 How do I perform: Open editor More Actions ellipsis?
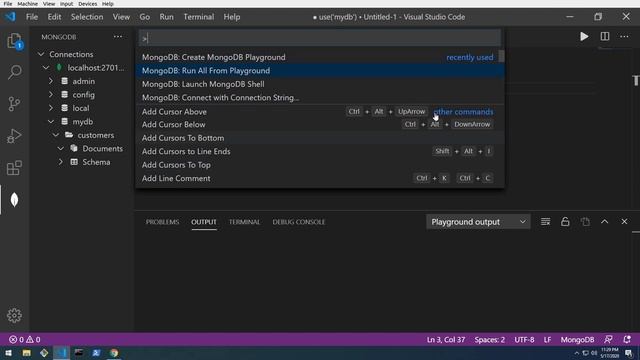point(624,37)
